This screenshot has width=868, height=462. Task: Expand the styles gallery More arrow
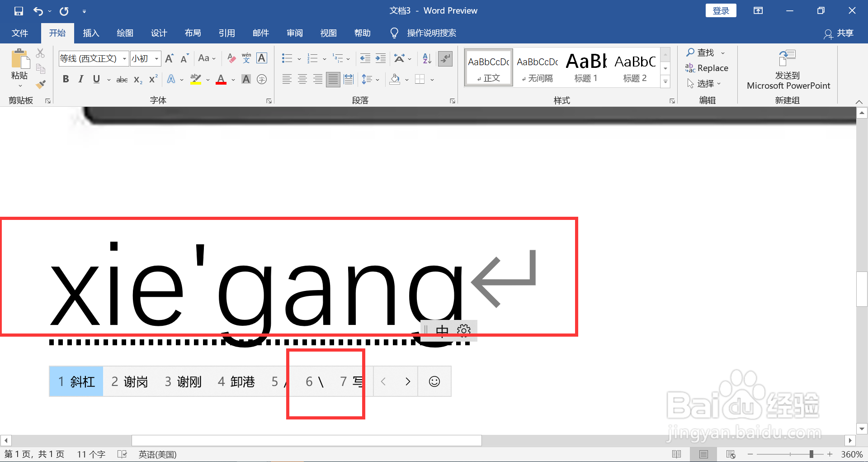(x=665, y=82)
